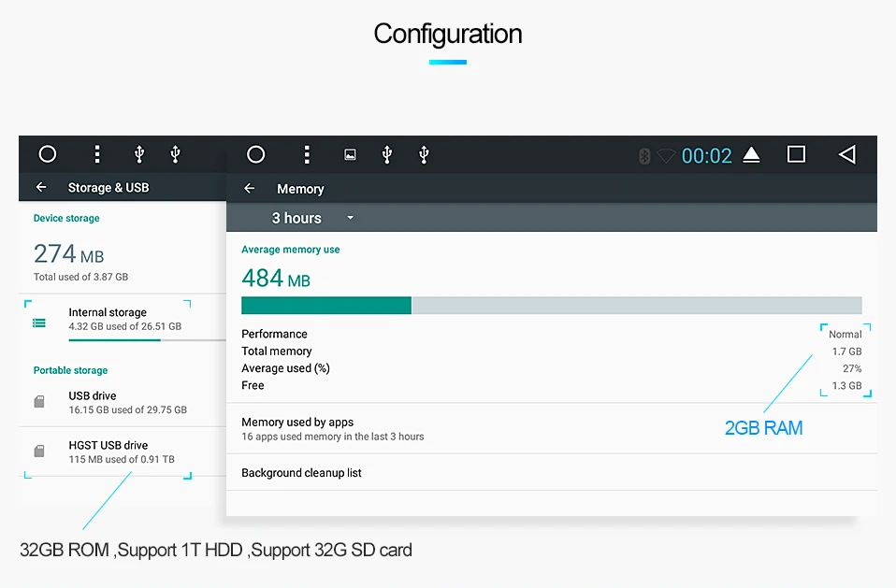Click the Portable storage heading

pyautogui.click(x=70, y=370)
